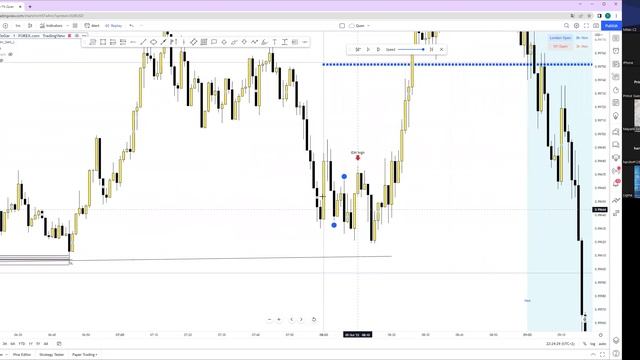Jump-to-bar button in replay controls

click(x=358, y=49)
